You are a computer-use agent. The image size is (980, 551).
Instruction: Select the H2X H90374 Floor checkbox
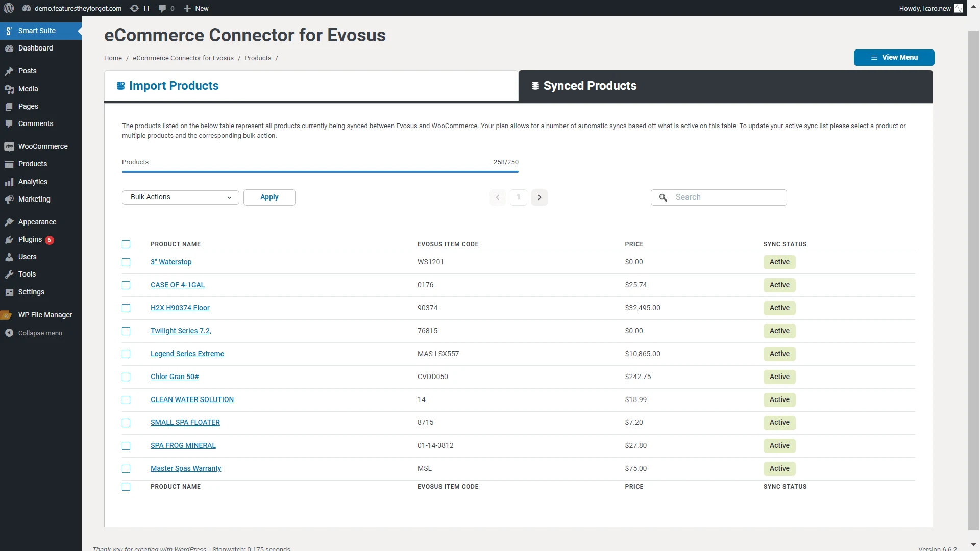pyautogui.click(x=126, y=308)
